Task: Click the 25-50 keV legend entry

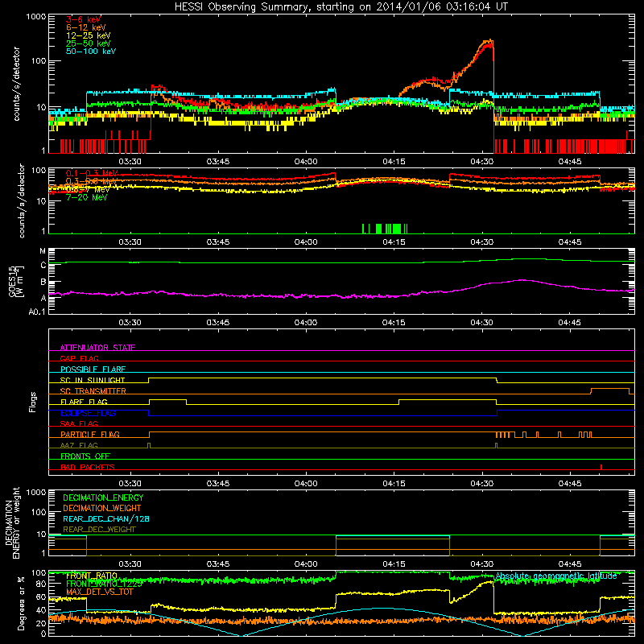Action: point(89,43)
